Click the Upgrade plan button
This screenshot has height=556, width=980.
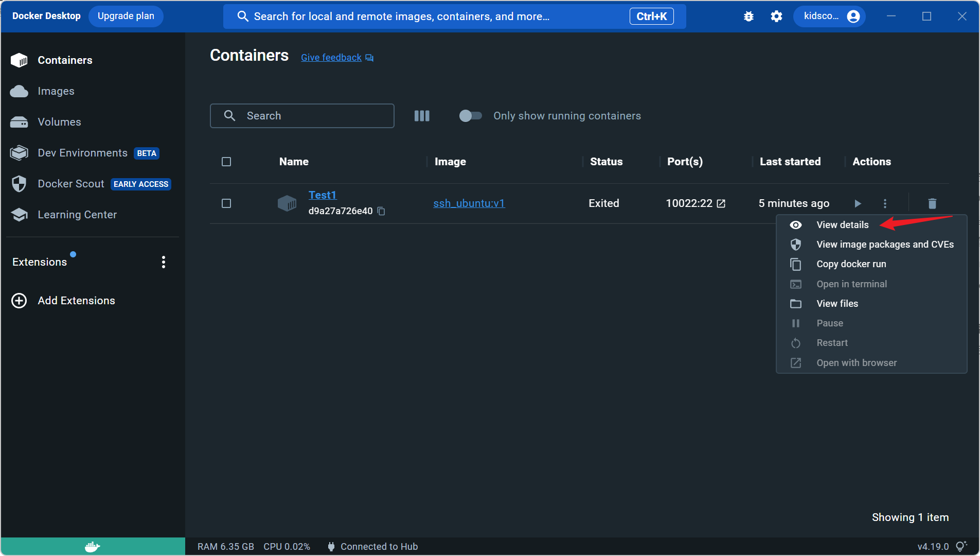126,16
